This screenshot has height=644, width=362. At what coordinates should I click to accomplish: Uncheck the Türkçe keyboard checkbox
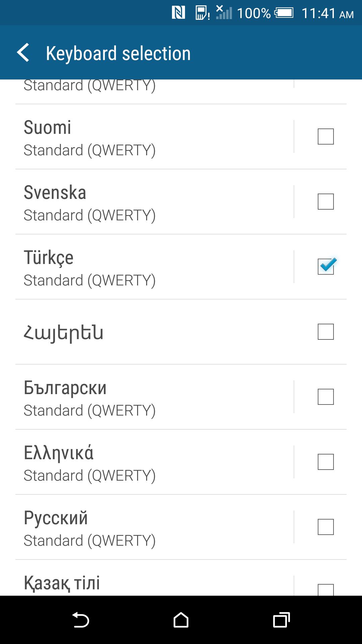325,267
